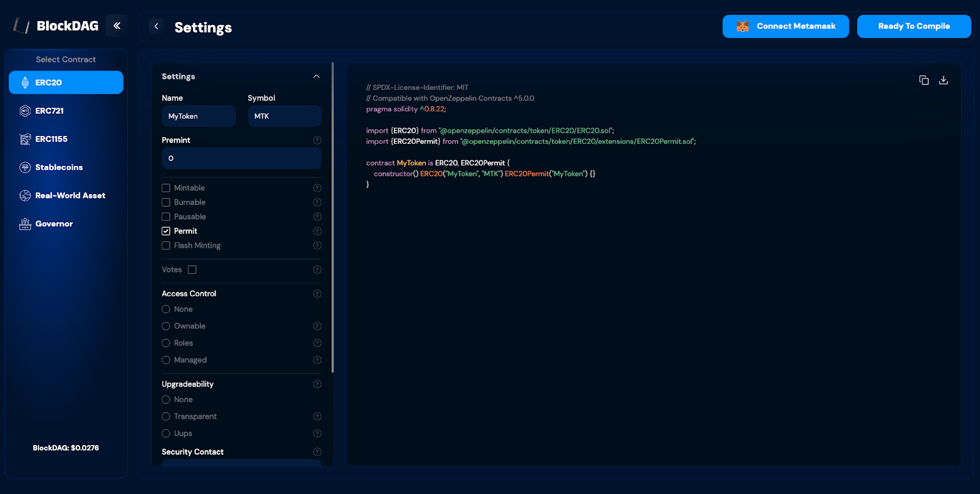
Task: Click Connect Metamask button
Action: click(785, 26)
